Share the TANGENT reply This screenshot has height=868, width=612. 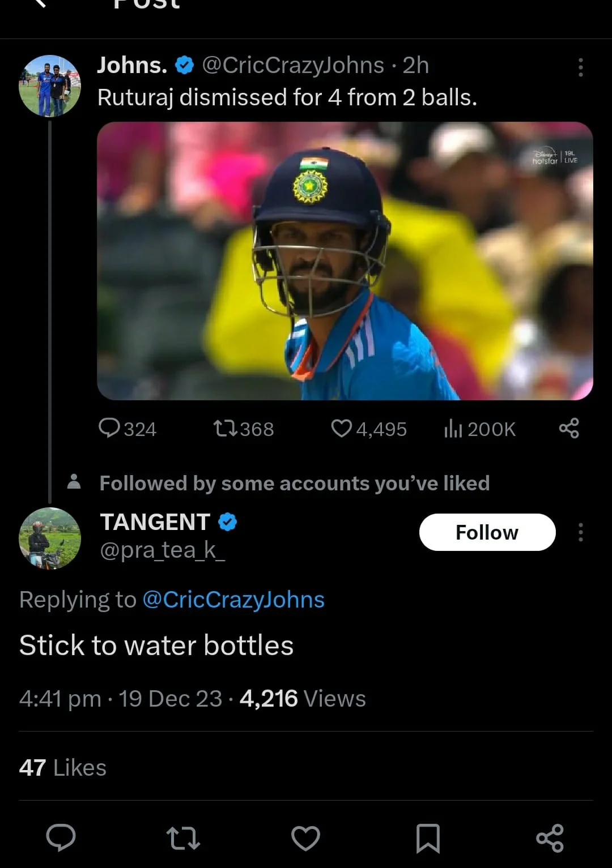(550, 838)
